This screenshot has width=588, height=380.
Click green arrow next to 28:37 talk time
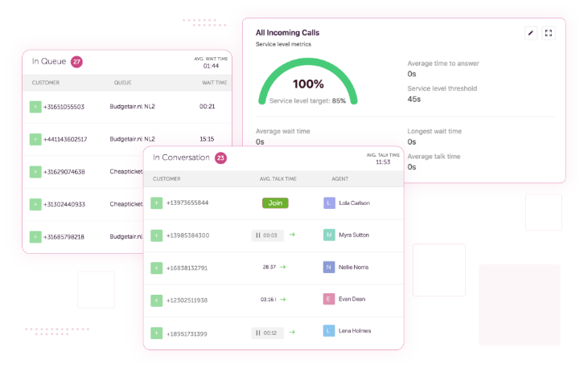[x=284, y=267]
